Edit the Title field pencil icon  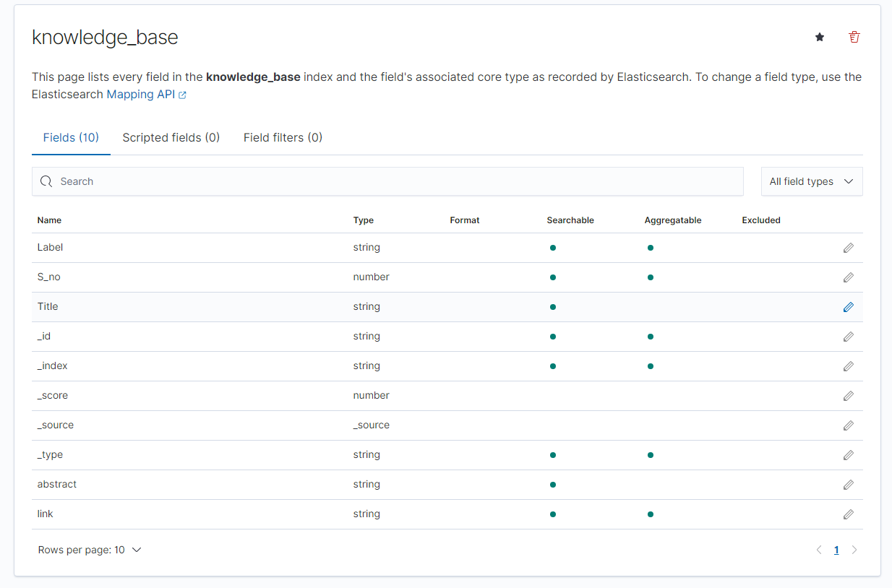849,307
